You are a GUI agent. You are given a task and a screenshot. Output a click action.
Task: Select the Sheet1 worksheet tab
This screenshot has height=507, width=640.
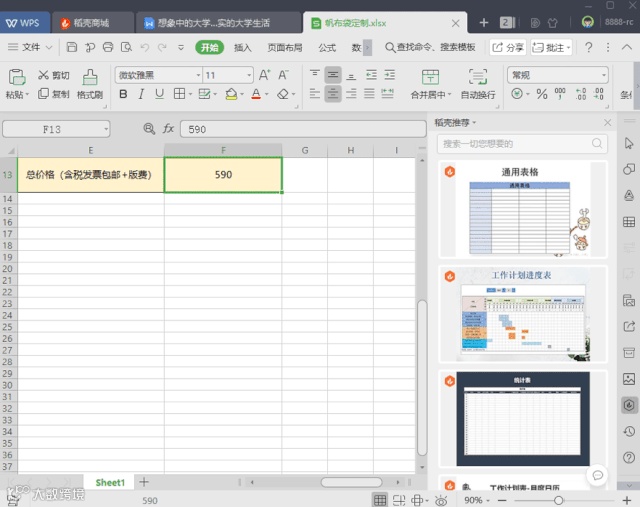[x=110, y=483]
